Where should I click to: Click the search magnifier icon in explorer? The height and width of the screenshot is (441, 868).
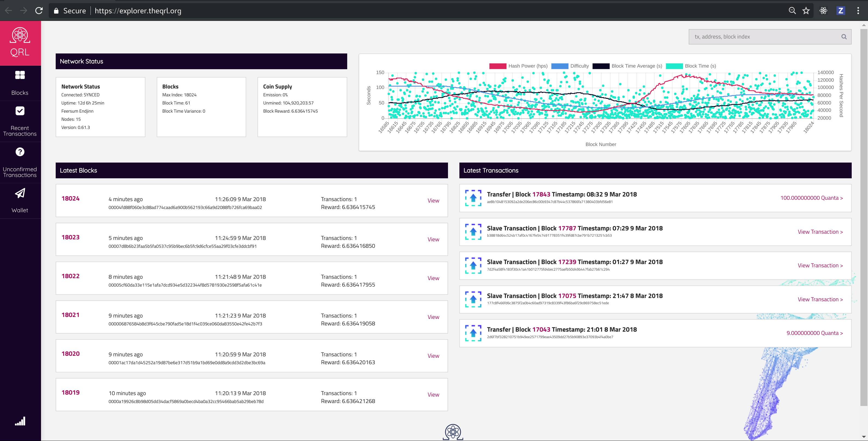(844, 37)
